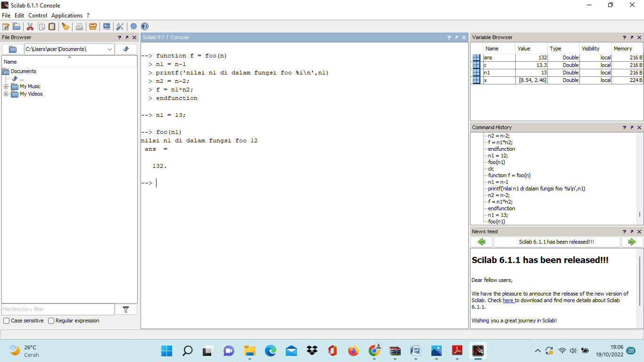Viewport: 644px width, 362px height.
Task: Click the Open file toolbar icon
Action: [x=17, y=26]
